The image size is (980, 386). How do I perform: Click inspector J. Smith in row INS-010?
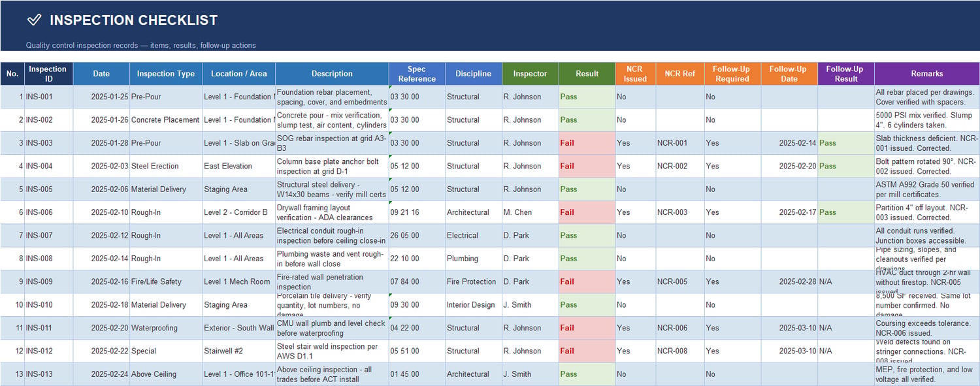531,304
